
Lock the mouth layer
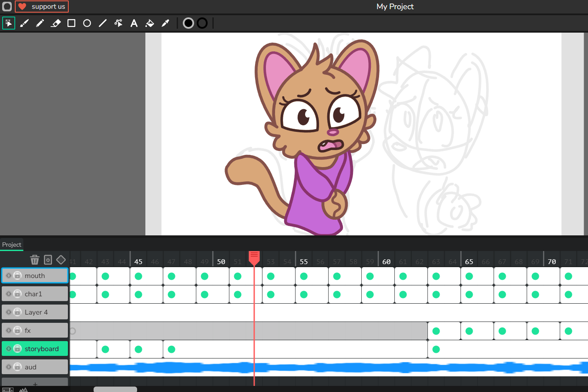(x=17, y=275)
